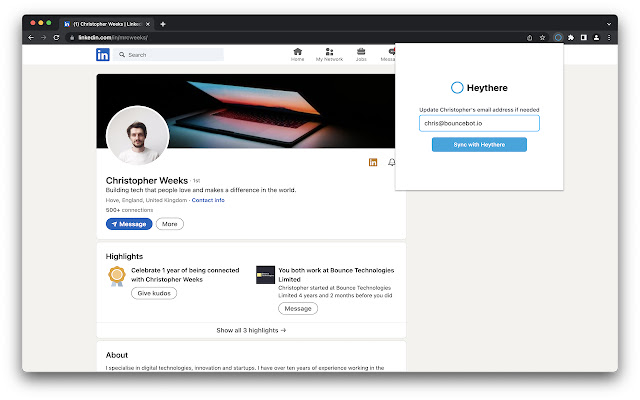Click the kudos medal highlight icon
Viewport: 640px width, 400px height.
(x=117, y=276)
